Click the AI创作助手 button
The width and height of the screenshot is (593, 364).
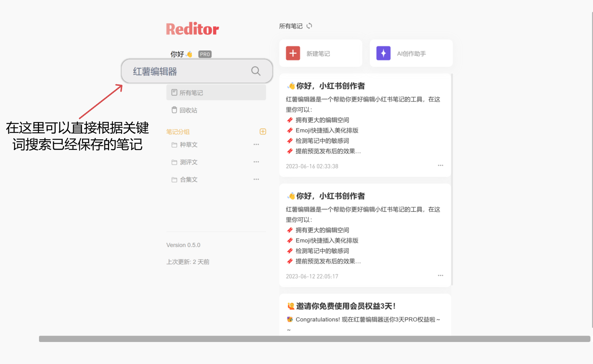tap(411, 53)
